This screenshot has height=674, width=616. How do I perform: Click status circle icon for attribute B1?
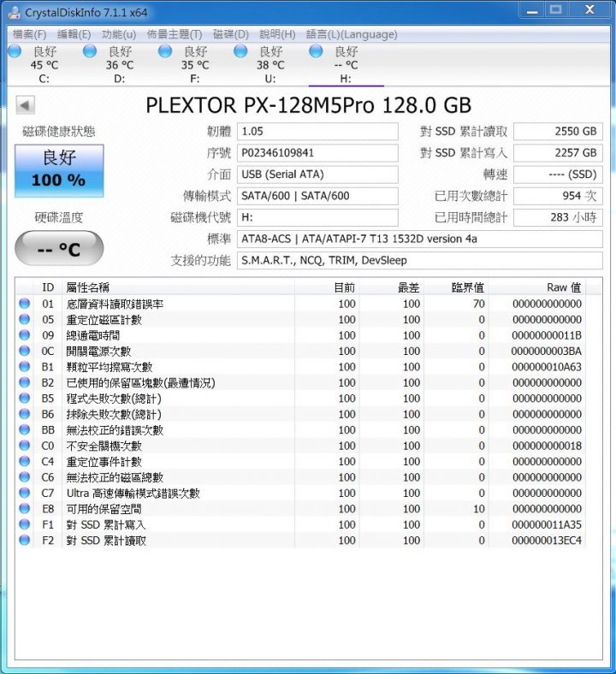[x=25, y=367]
